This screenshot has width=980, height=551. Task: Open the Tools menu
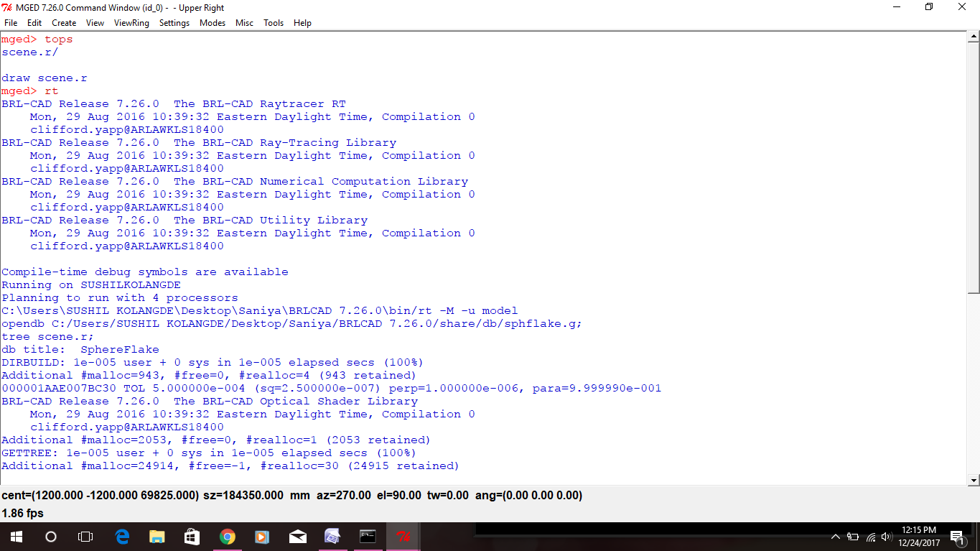(x=274, y=23)
